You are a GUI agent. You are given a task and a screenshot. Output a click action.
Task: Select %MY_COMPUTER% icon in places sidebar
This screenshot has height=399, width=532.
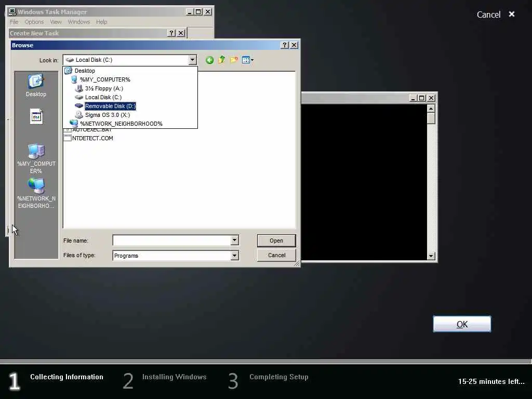(36, 158)
